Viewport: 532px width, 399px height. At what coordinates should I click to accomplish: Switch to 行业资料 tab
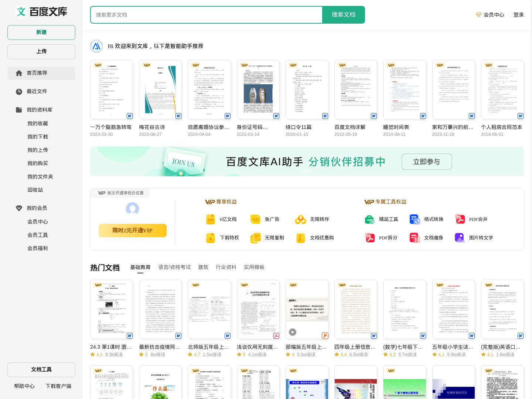point(226,267)
